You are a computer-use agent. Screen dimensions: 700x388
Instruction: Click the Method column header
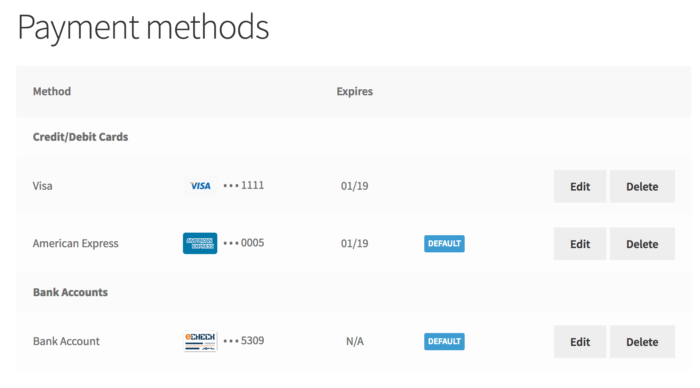[x=52, y=91]
